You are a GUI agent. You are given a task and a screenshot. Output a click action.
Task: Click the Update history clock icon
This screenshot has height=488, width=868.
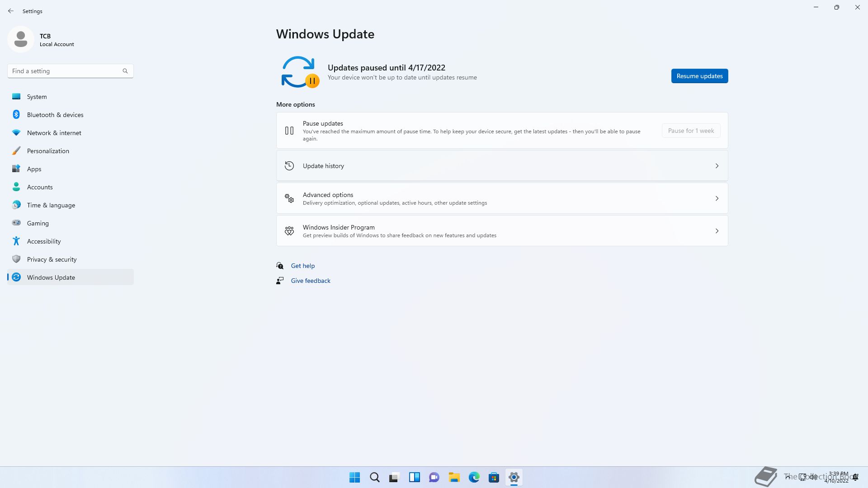[x=289, y=166]
